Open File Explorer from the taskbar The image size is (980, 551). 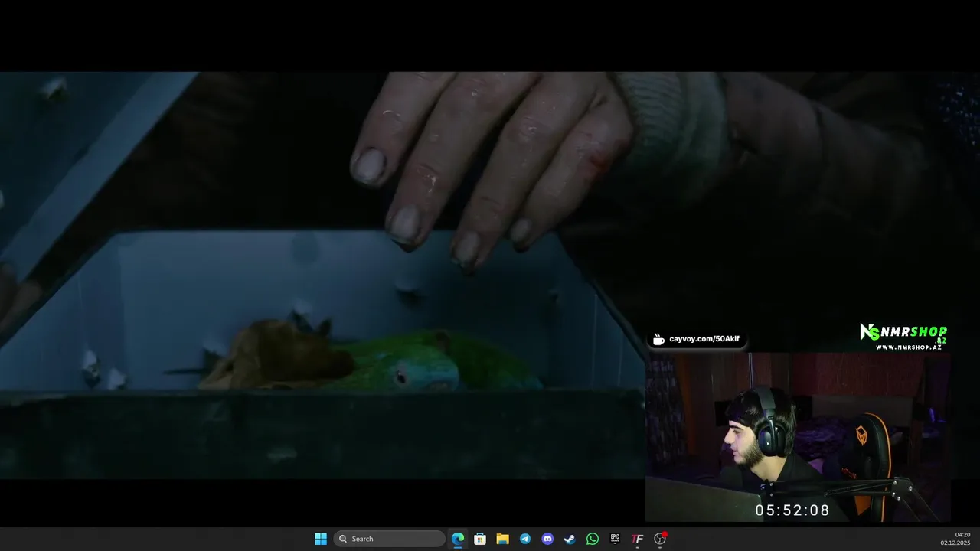pos(502,539)
